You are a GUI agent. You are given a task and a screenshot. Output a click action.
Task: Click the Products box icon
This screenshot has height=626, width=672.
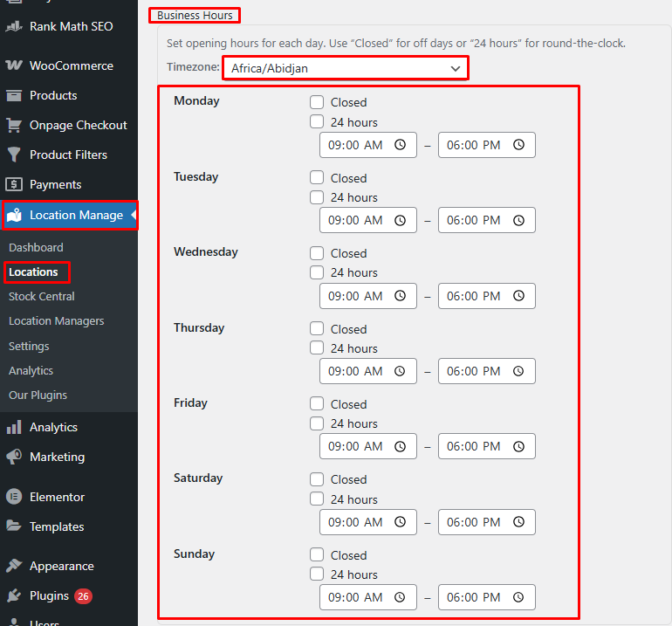point(14,95)
